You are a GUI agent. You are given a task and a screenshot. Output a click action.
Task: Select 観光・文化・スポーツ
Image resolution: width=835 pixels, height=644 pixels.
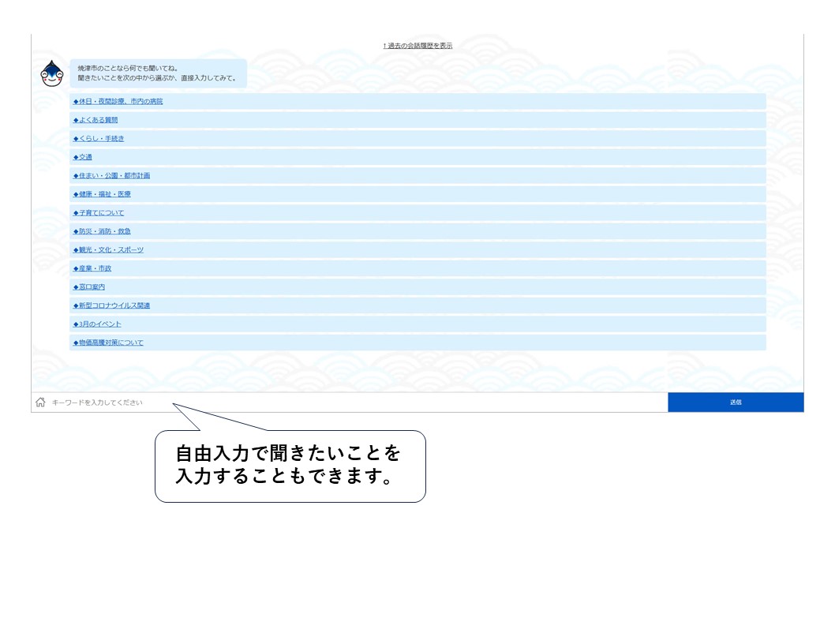click(x=109, y=249)
